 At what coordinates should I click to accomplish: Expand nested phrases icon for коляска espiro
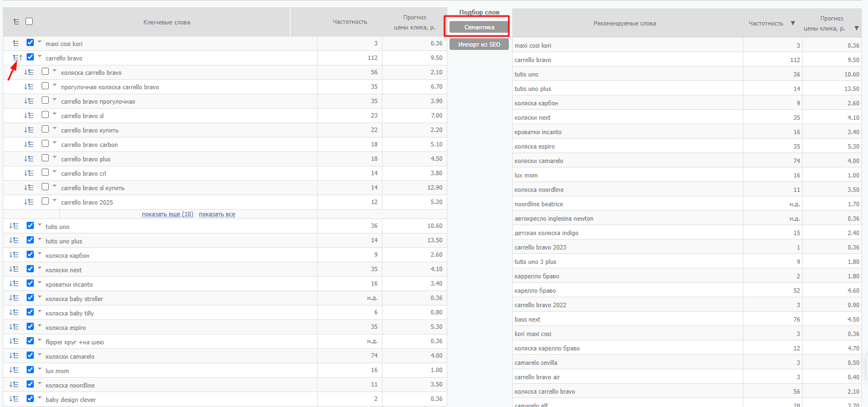14,327
